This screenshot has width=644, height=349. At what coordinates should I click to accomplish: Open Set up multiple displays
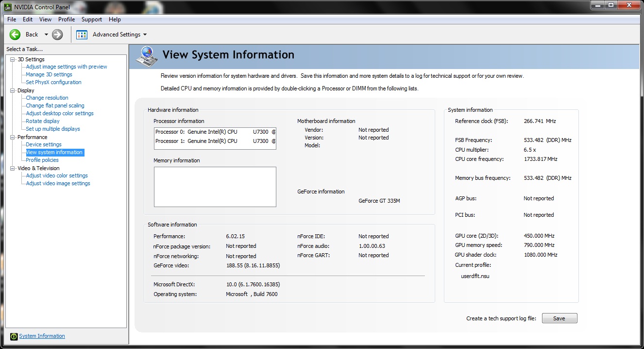pyautogui.click(x=53, y=129)
